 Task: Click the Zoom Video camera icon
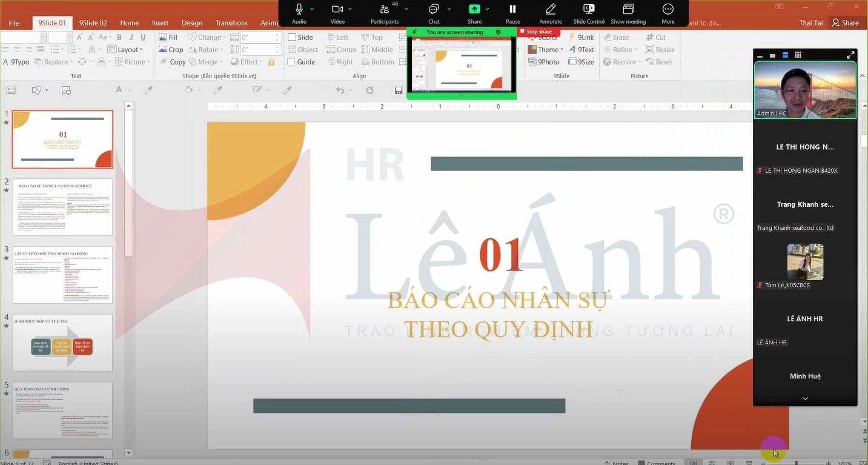(337, 9)
